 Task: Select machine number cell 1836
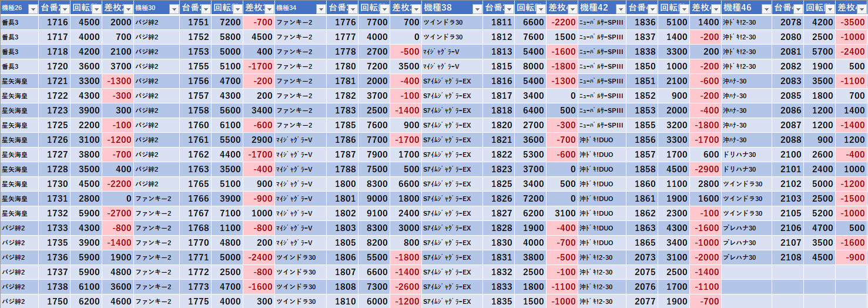(642, 22)
